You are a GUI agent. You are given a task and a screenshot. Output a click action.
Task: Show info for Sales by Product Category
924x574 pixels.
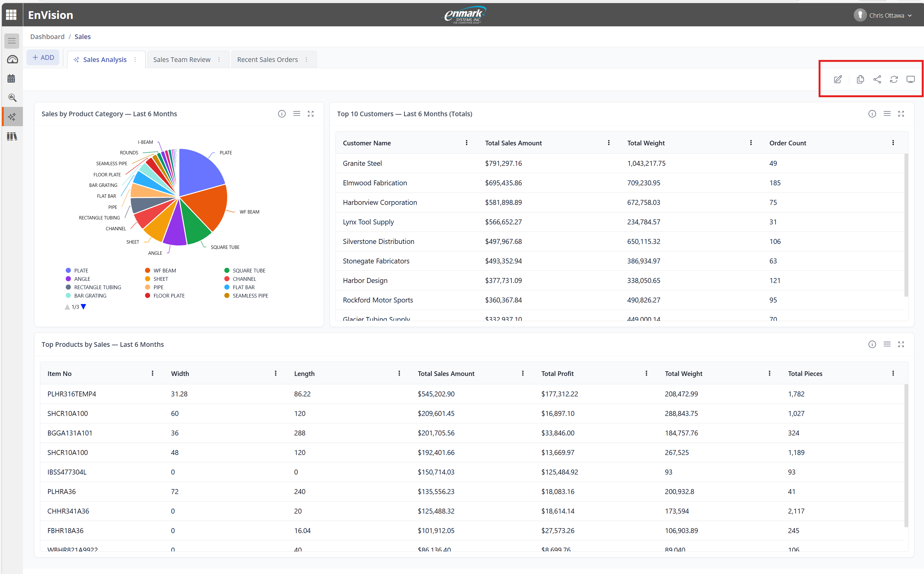click(x=282, y=114)
